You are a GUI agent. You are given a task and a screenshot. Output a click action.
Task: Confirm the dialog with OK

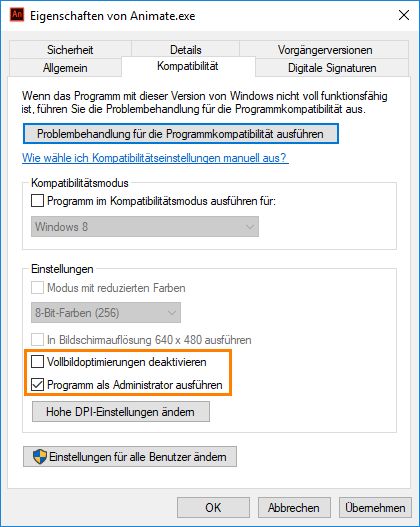(x=213, y=508)
